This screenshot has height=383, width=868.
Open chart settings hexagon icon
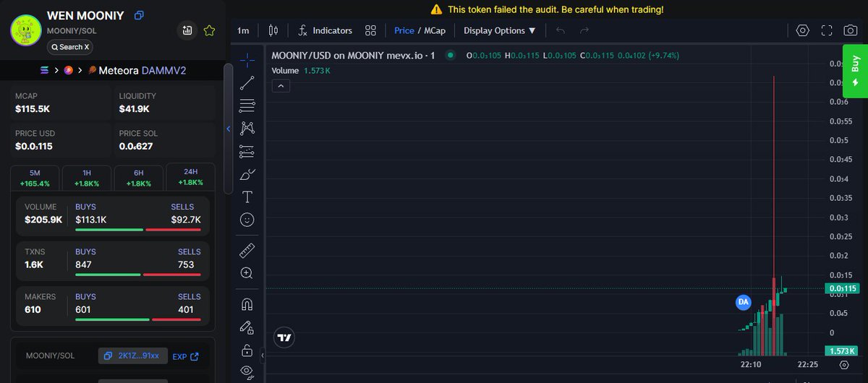click(802, 30)
